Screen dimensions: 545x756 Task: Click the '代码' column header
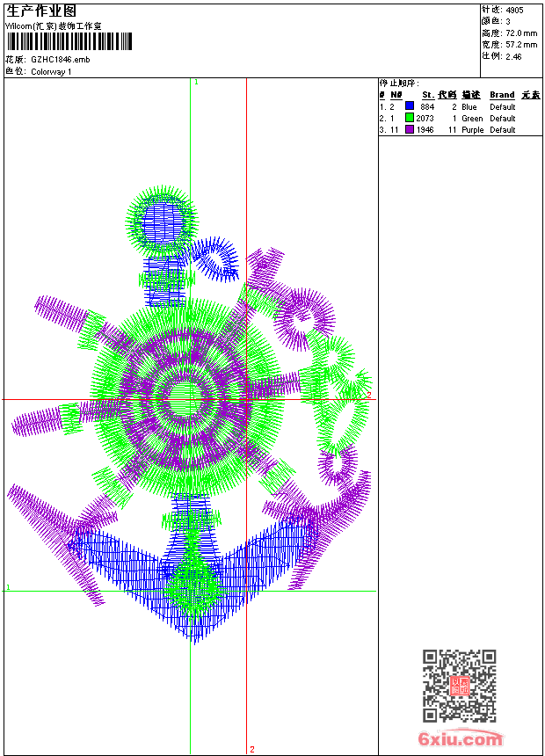tap(447, 95)
